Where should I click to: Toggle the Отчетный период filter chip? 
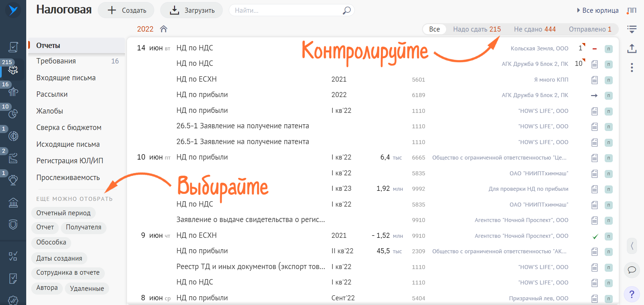[63, 213]
